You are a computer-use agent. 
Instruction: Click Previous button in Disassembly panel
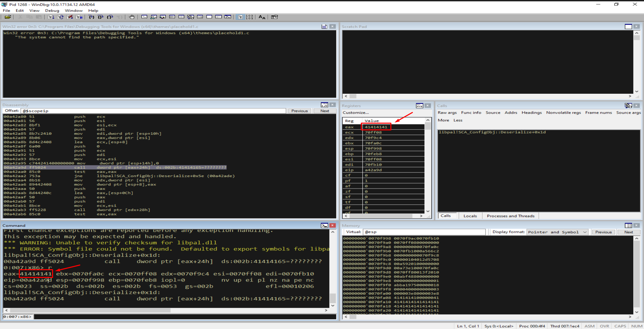tap(299, 111)
